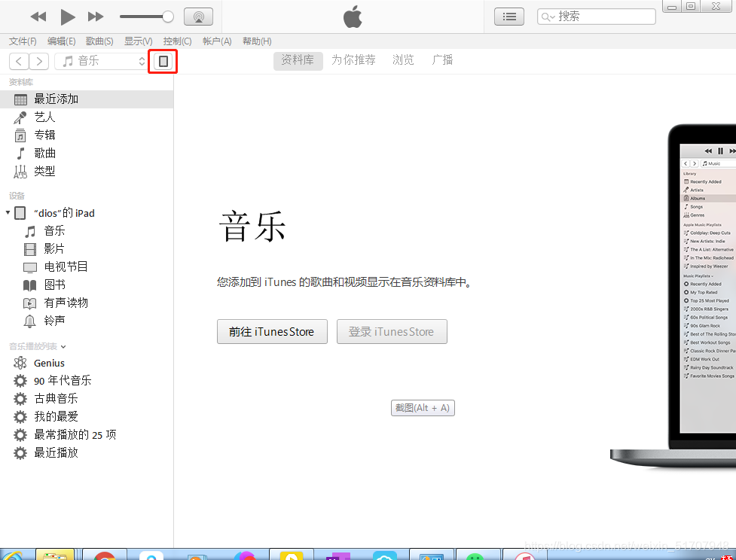Open 音乐 under the iPad device
Screen dimensions: 736x560
87,231
